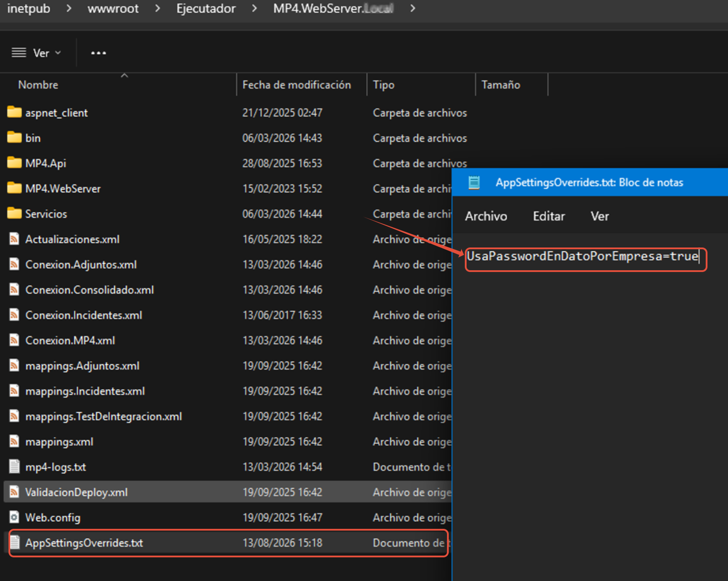The height and width of the screenshot is (581, 728).
Task: Click the type text of the bin folder
Action: coord(420,138)
